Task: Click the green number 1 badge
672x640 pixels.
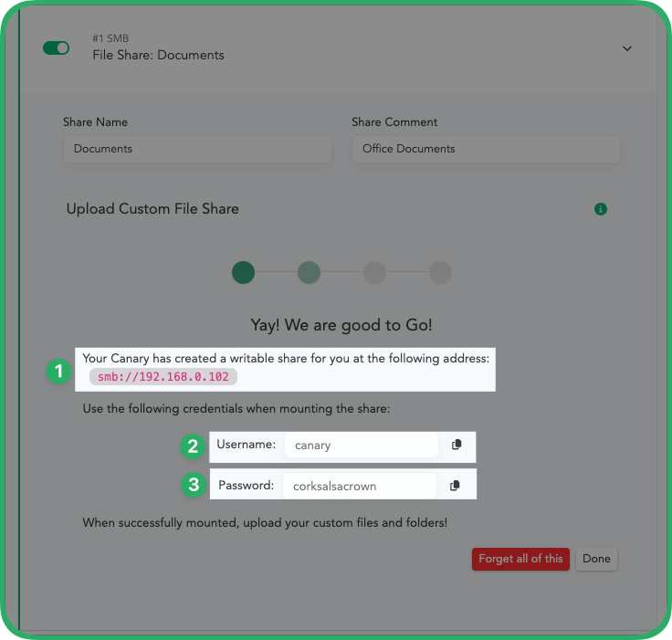Action: (59, 371)
